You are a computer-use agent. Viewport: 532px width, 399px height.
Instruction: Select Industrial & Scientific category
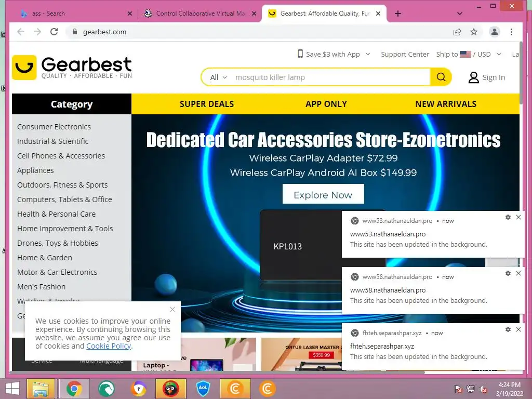click(52, 141)
